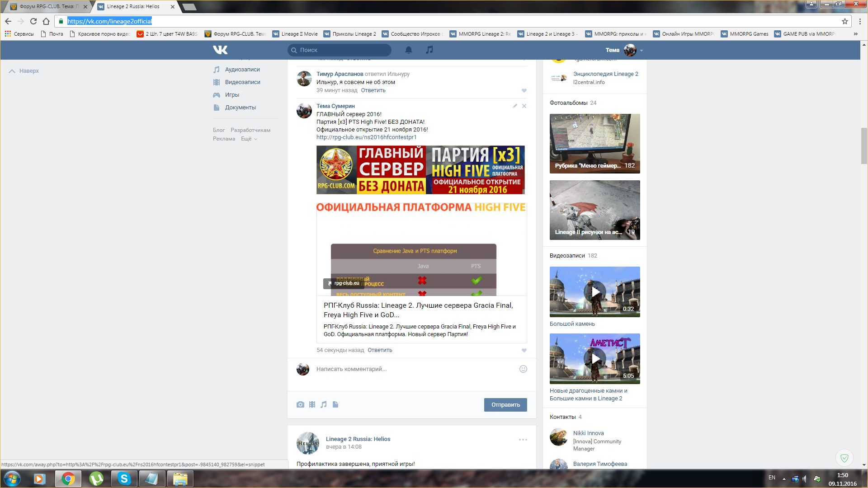Like Тема Сумерин's comment heart
This screenshot has height=488, width=868.
tap(524, 351)
